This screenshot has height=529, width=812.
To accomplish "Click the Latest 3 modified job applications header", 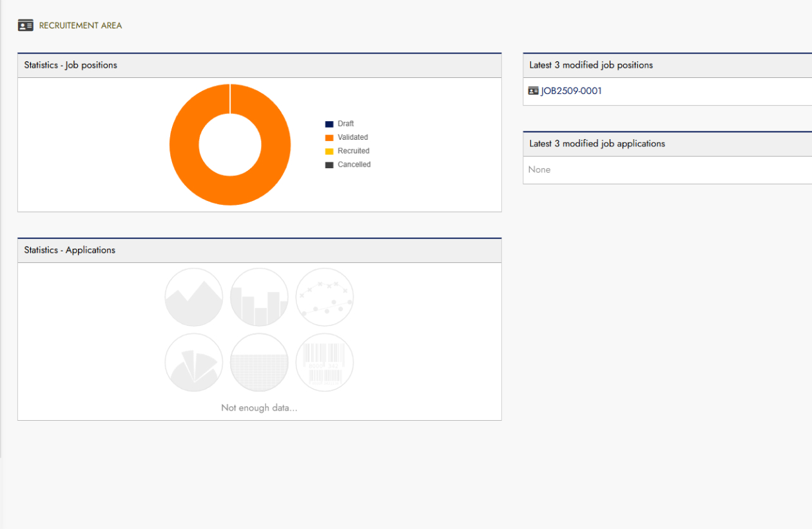I will point(597,144).
